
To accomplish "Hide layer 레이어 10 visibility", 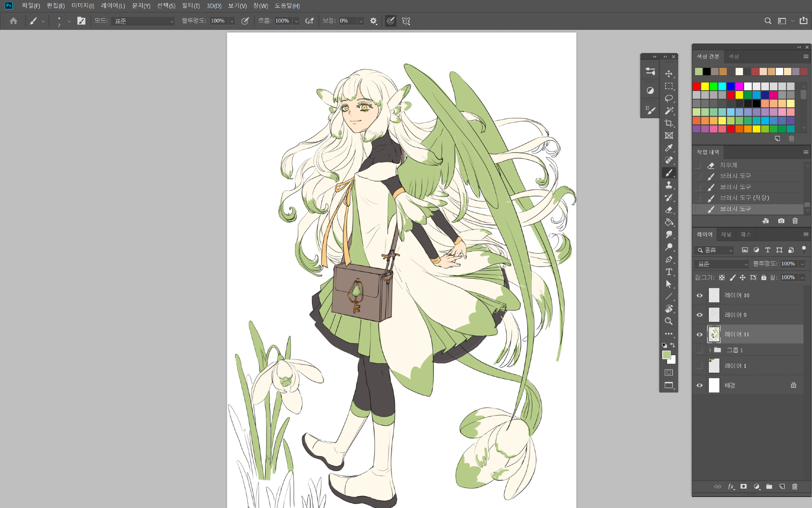I will (x=700, y=295).
